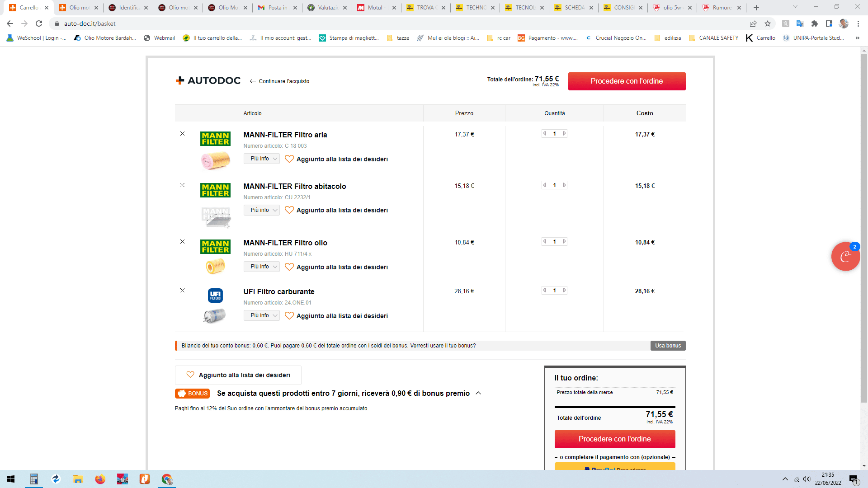Click the volume icon in system tray
868x488 pixels.
[807, 479]
